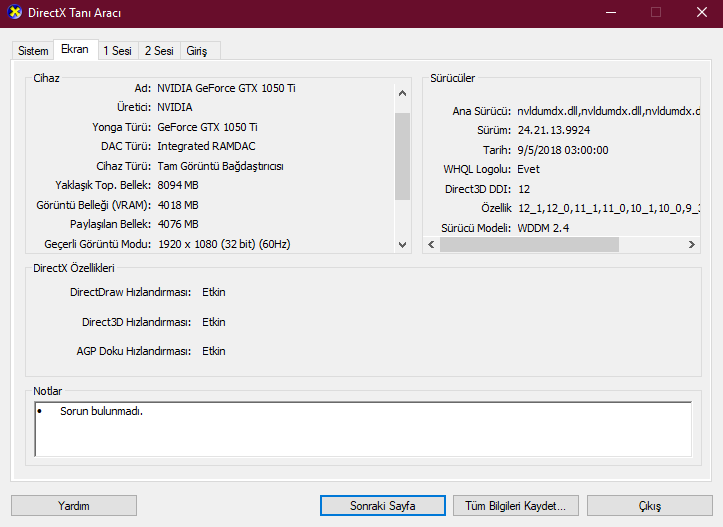Close the DirectX Tanı Aracı window
The image size is (723, 527).
click(x=702, y=12)
